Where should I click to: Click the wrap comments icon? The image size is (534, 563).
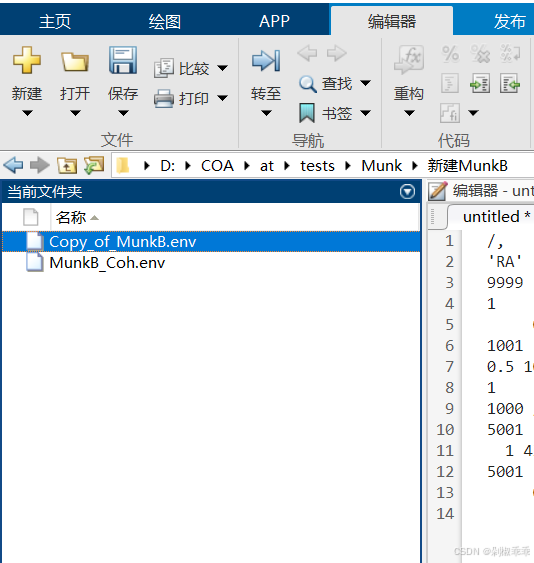pyautogui.click(x=510, y=54)
